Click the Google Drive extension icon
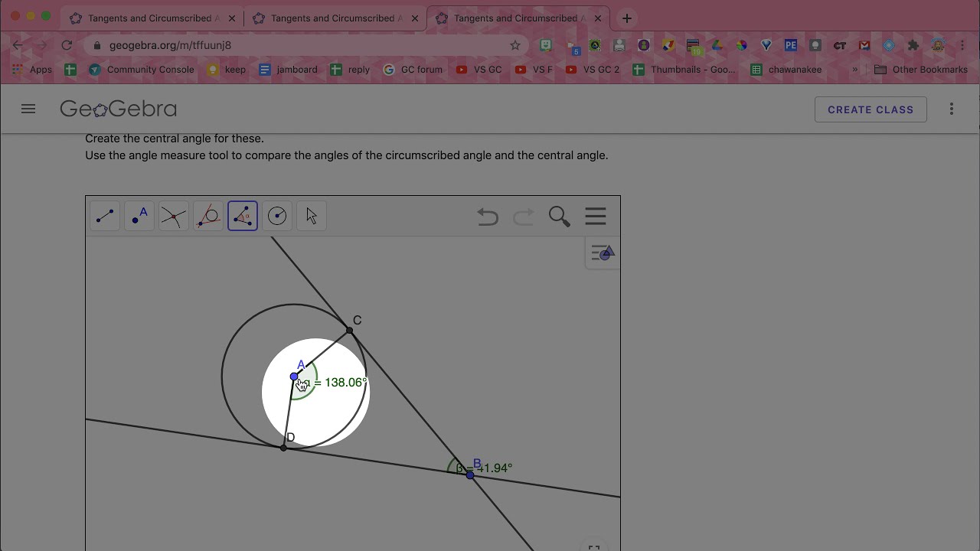980x551 pixels. [717, 46]
